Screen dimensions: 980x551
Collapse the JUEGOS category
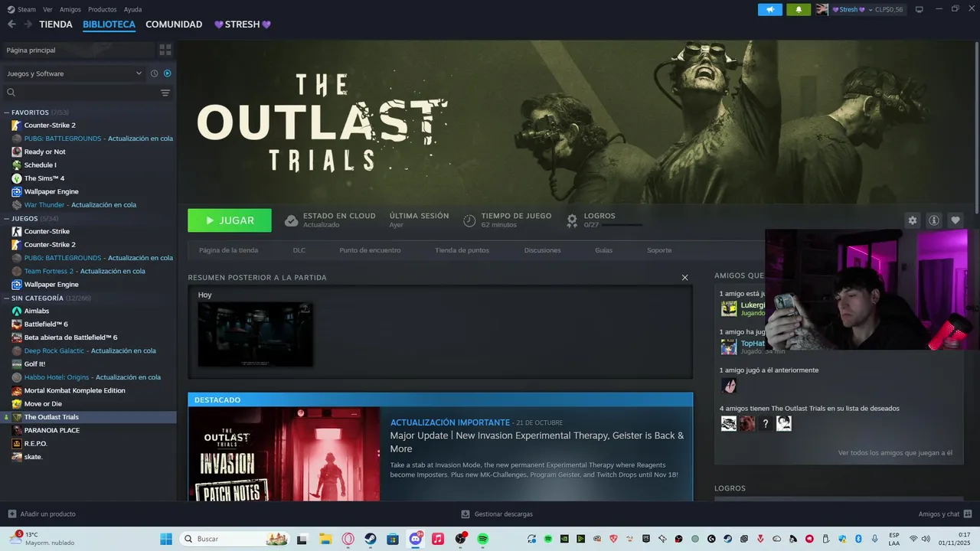7,218
